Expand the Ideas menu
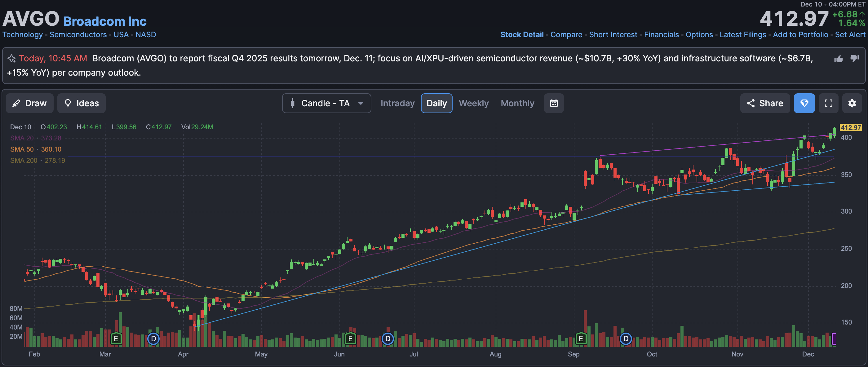868x367 pixels. click(x=81, y=103)
